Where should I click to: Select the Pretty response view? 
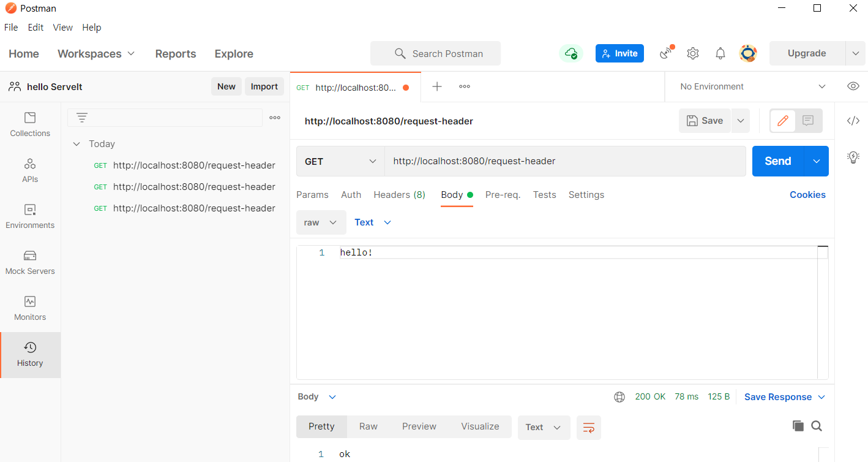click(x=321, y=426)
